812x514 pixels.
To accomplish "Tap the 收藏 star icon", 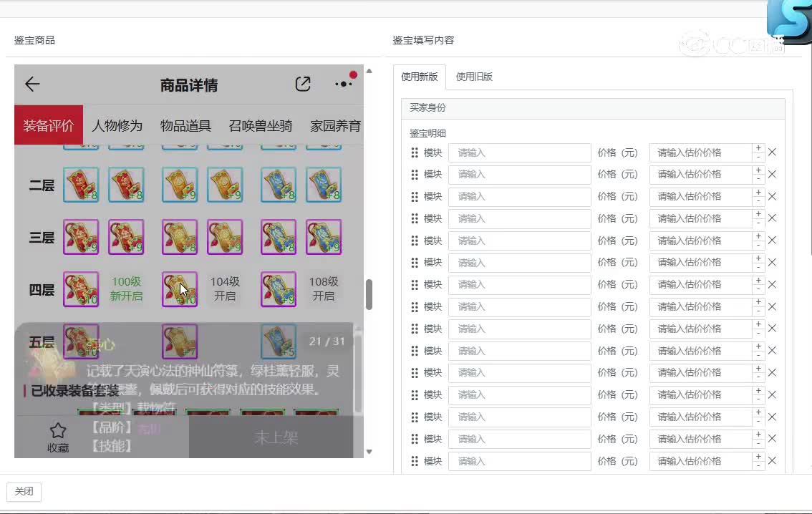I will (58, 431).
